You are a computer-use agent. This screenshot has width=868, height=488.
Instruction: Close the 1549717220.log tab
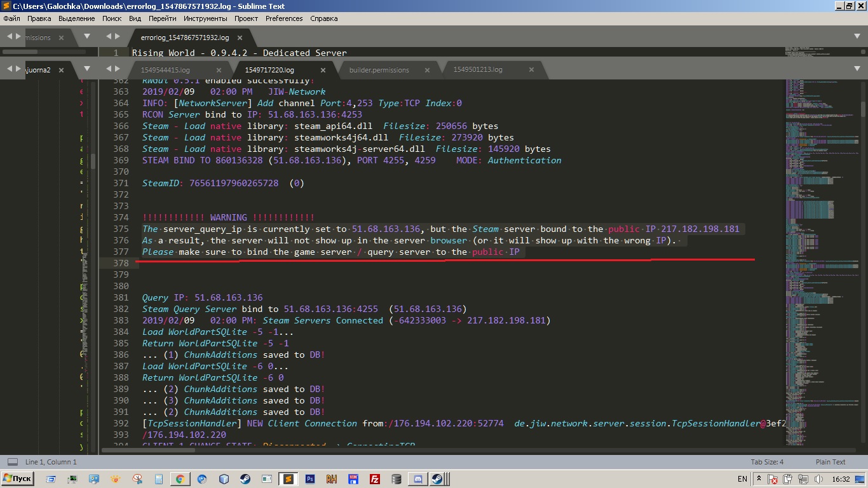pyautogui.click(x=323, y=70)
